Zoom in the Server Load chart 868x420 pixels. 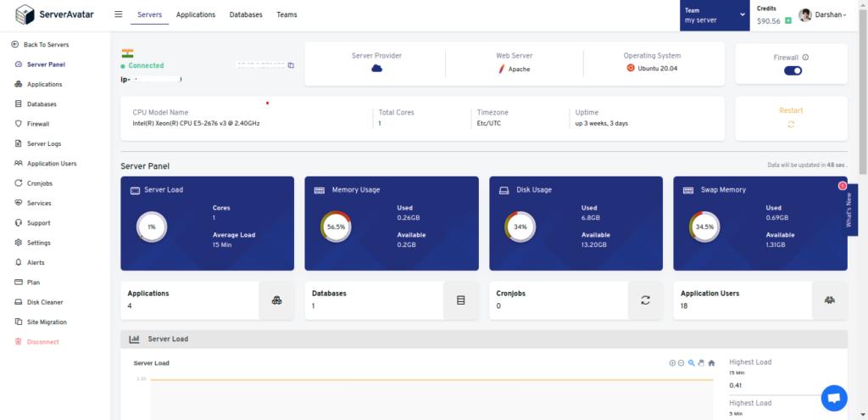coord(672,363)
